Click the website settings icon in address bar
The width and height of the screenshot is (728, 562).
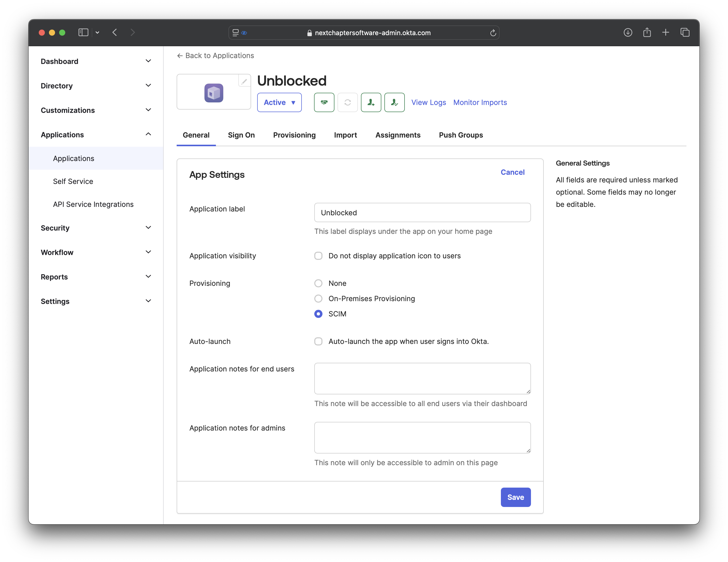tap(235, 33)
